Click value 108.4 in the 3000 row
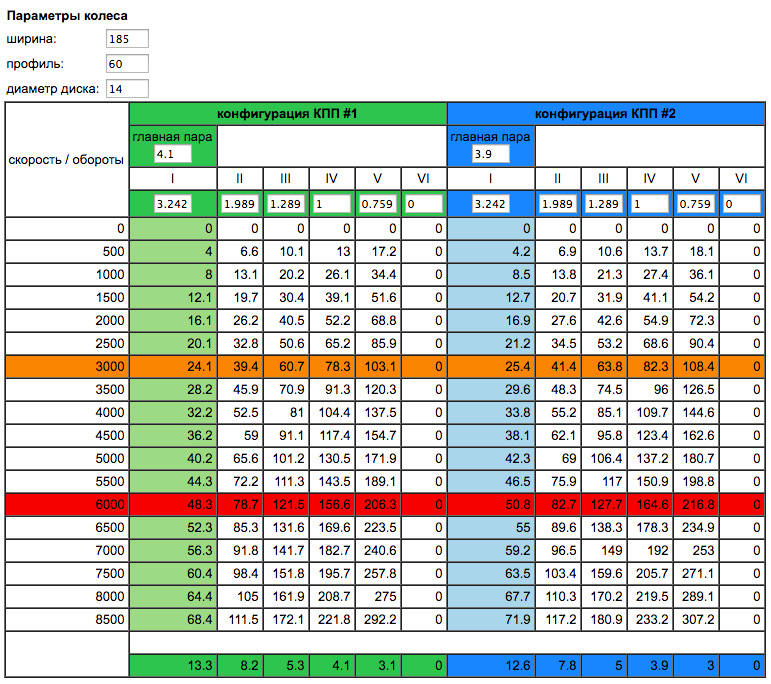The width and height of the screenshot is (771, 684). pyautogui.click(x=698, y=366)
